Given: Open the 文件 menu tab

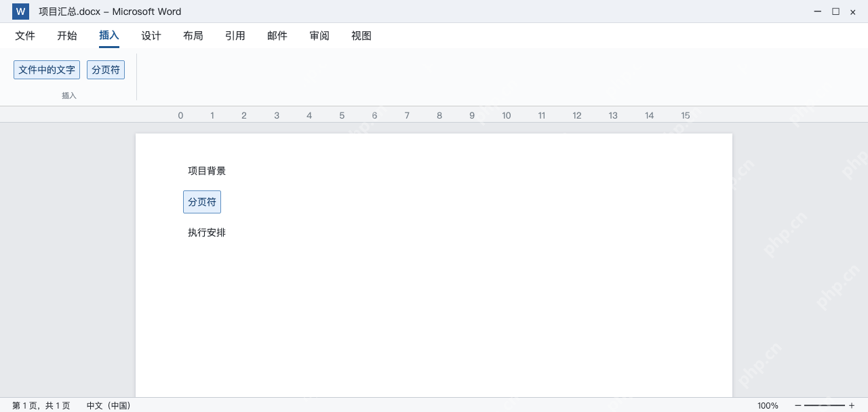Looking at the screenshot, I should coord(25,36).
